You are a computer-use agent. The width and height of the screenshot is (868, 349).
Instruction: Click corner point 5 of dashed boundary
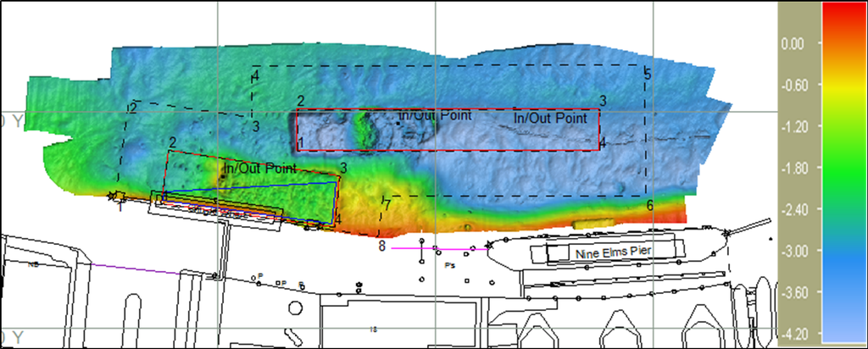tap(647, 73)
